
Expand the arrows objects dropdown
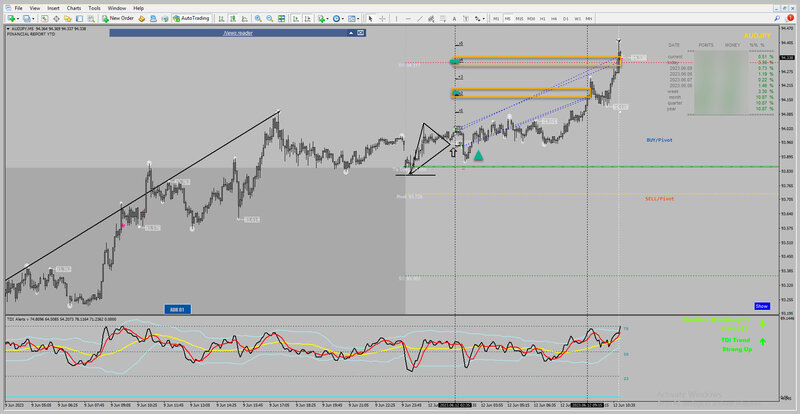click(484, 18)
